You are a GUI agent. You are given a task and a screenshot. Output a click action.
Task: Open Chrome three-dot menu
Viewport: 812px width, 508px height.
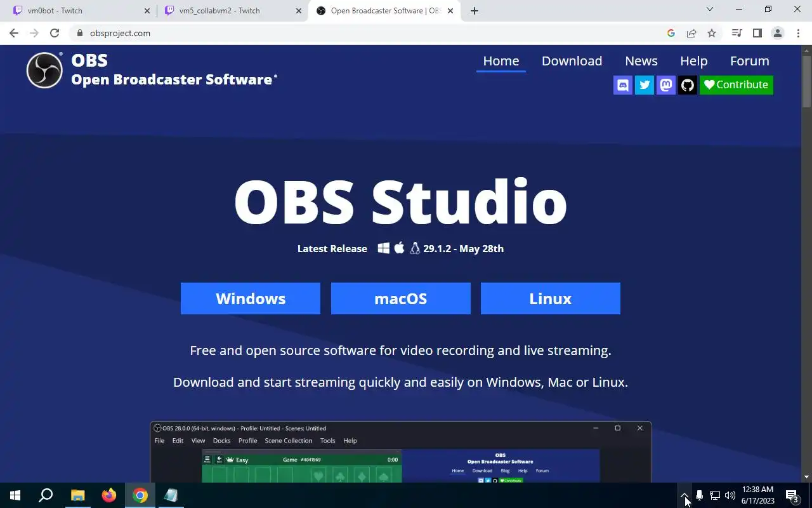click(797, 33)
